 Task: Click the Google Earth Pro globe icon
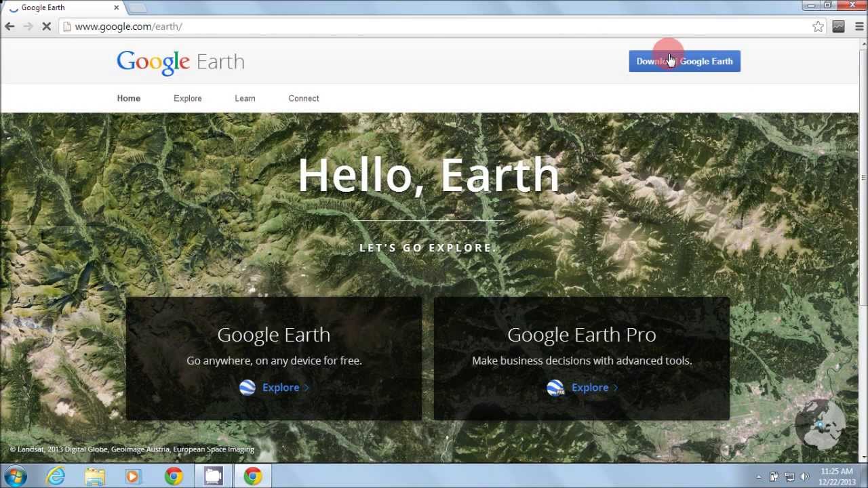[555, 388]
